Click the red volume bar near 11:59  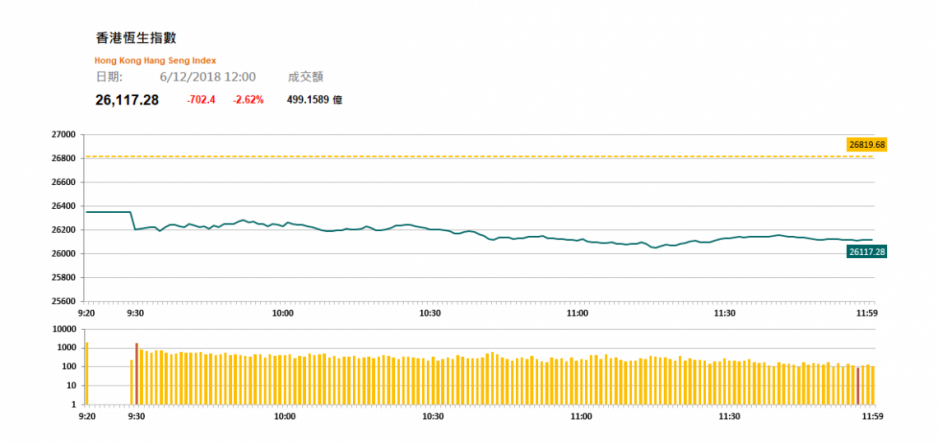(x=858, y=386)
